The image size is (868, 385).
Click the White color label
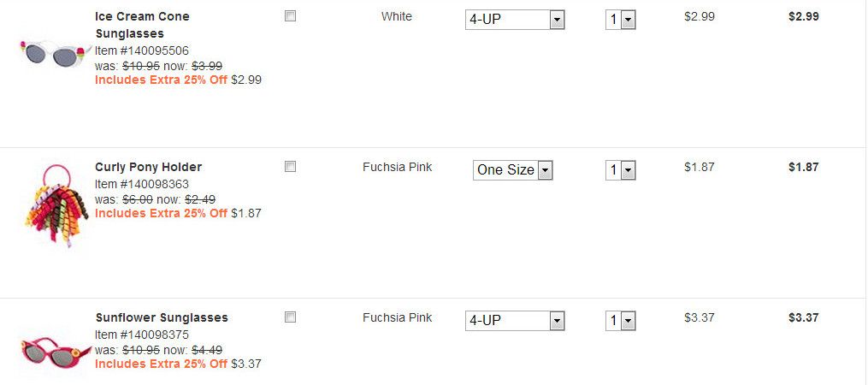pyautogui.click(x=397, y=16)
